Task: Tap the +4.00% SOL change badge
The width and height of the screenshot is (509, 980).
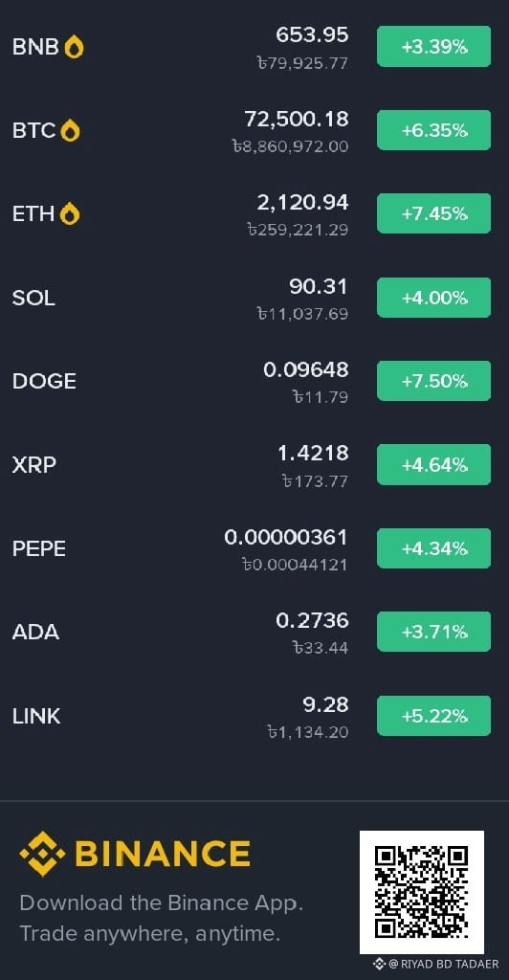Action: point(433,298)
